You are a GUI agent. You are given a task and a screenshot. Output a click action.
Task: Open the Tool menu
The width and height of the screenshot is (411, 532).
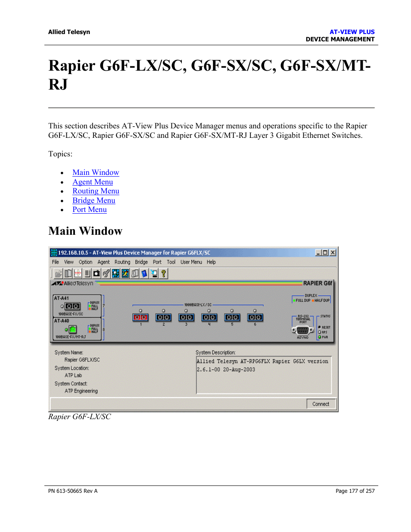(x=171, y=262)
